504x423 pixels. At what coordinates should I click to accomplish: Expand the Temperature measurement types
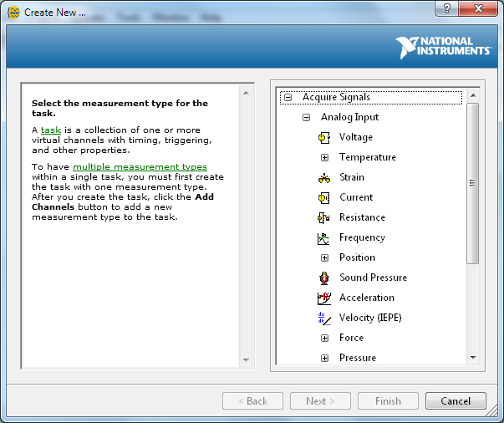324,157
